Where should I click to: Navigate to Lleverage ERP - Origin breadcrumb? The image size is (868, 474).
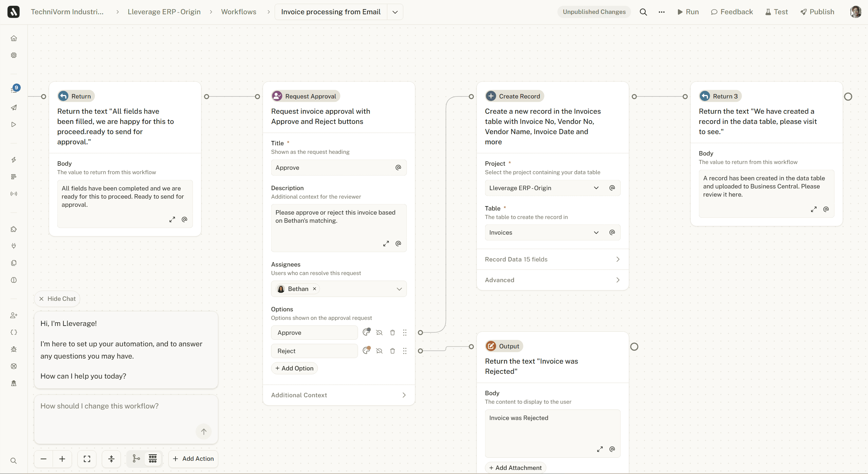tap(164, 12)
